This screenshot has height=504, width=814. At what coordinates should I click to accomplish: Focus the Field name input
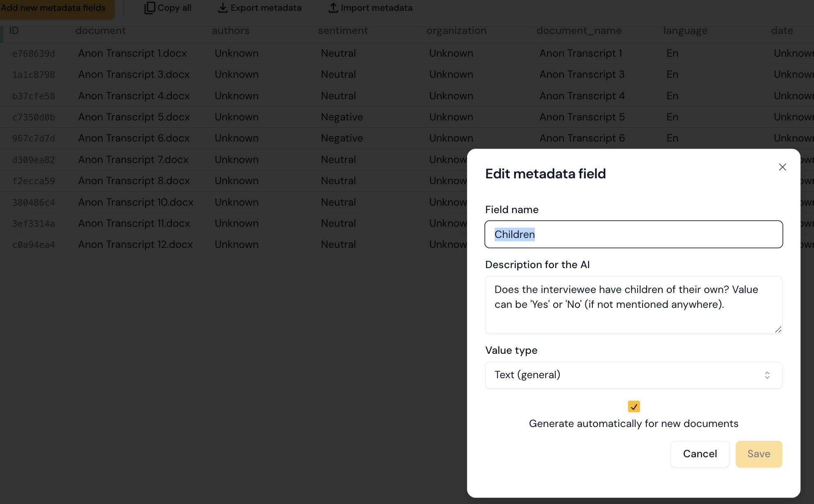(633, 234)
